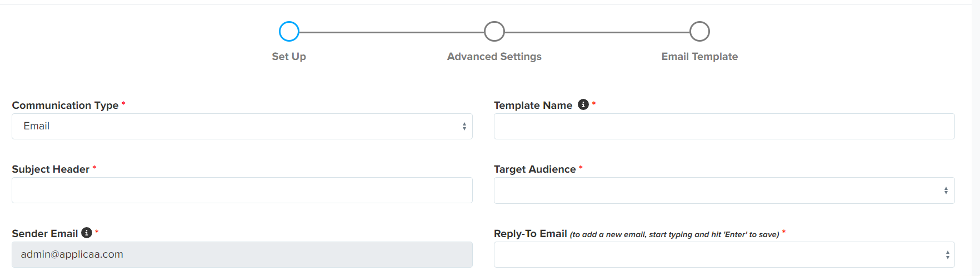Open the Reply-To Email dropdown
The width and height of the screenshot is (980, 276).
(724, 255)
